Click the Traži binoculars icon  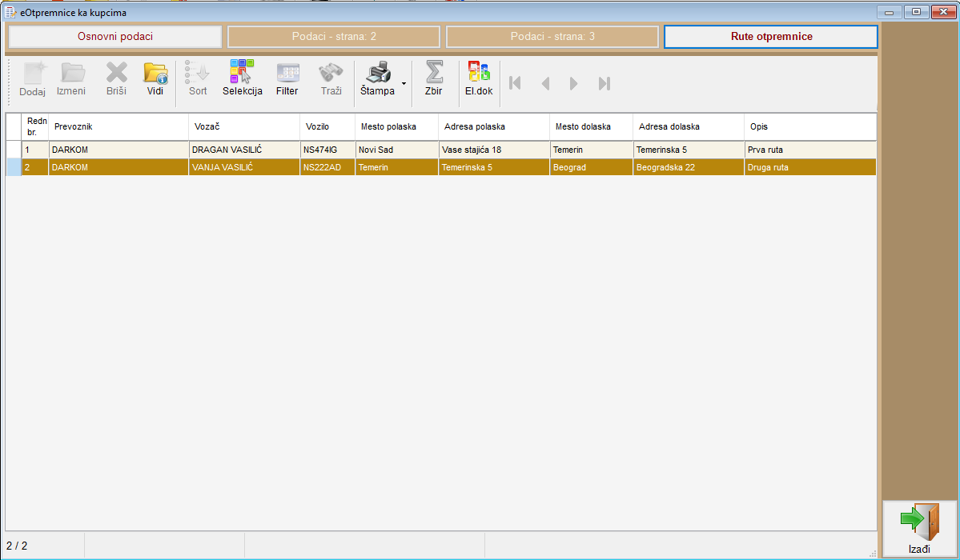click(331, 74)
